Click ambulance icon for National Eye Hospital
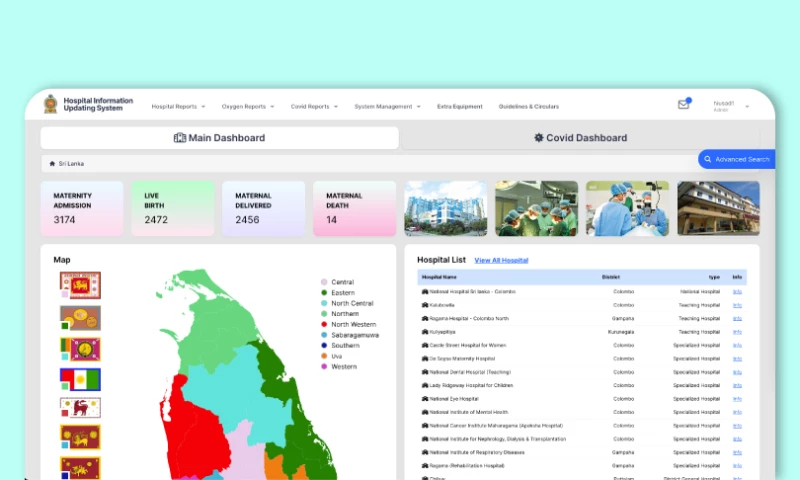Viewport: 800px width, 480px height. click(424, 399)
